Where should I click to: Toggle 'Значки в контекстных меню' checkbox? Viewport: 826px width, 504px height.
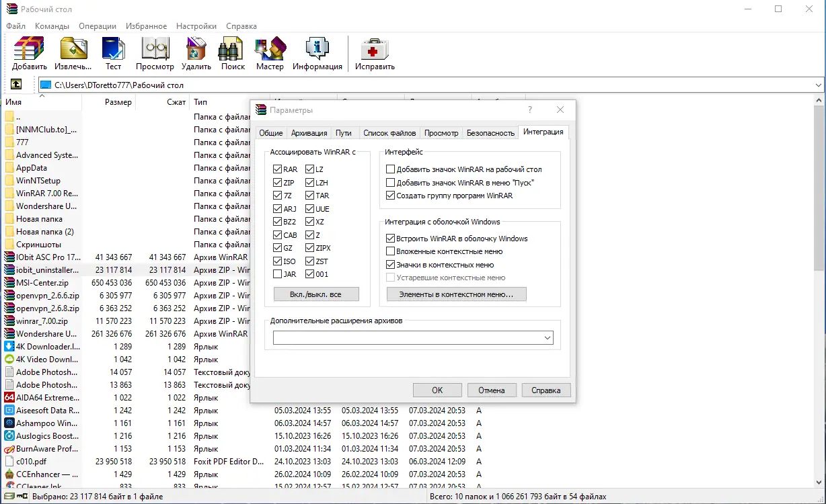click(x=391, y=265)
